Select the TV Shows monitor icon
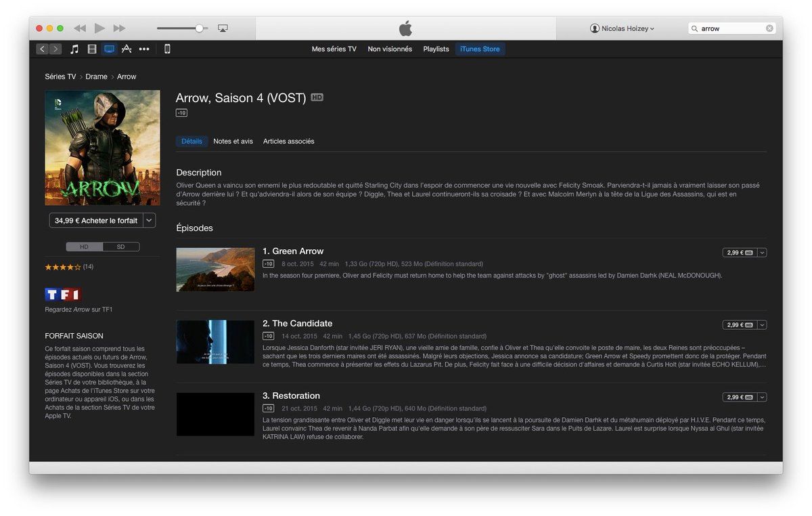Screen dimensions: 812x516 pos(109,49)
